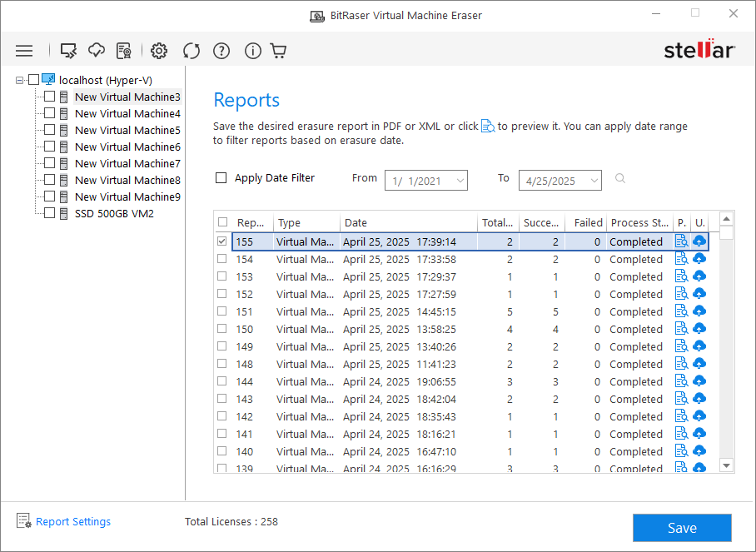Open the About info icon
Image resolution: width=756 pixels, height=552 pixels.
tap(252, 51)
